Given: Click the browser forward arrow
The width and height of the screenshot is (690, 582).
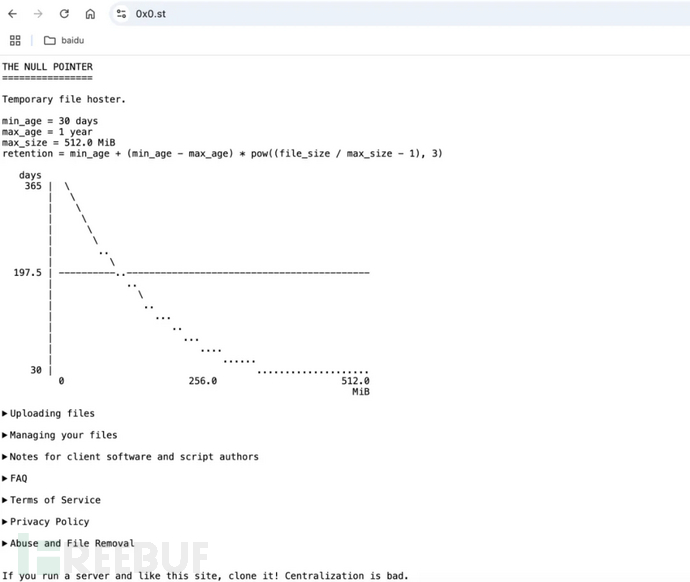Looking at the screenshot, I should pos(38,14).
